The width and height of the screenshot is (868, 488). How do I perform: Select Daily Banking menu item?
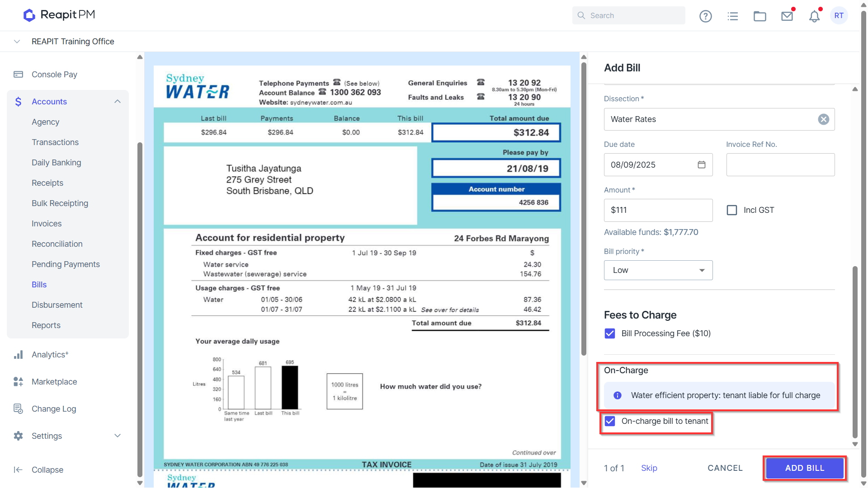point(57,163)
